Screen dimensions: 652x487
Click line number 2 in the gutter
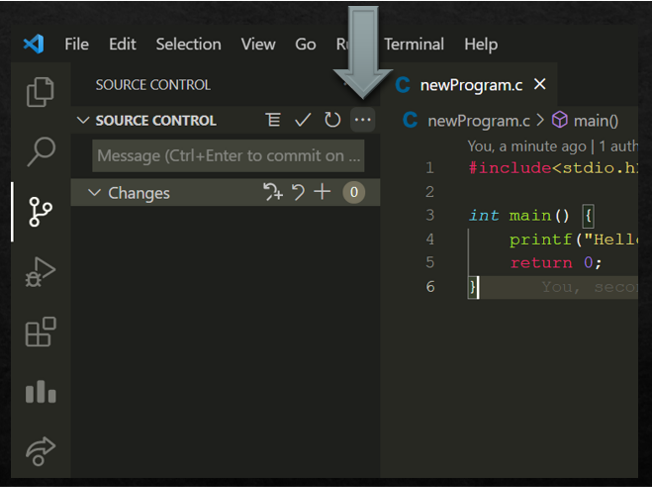pyautogui.click(x=430, y=192)
